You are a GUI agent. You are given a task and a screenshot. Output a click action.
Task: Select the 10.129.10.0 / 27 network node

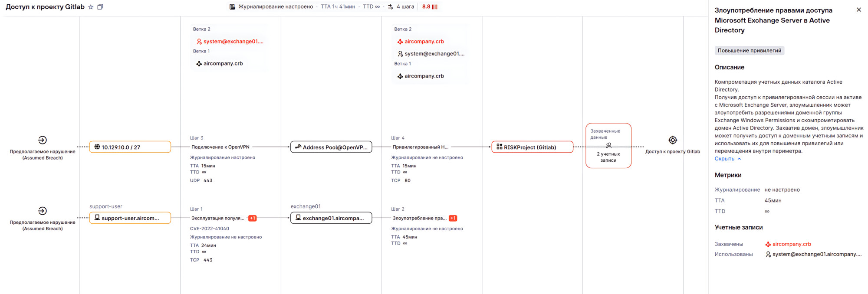[130, 147]
